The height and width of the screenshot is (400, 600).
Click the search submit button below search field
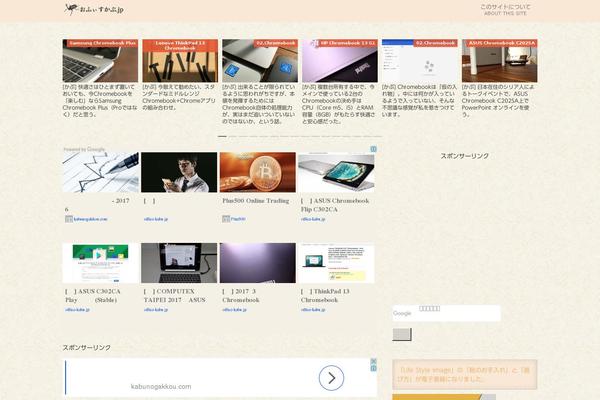402,334
